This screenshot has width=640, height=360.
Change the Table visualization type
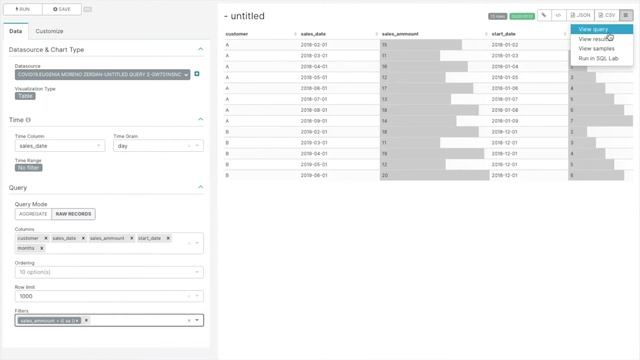point(25,96)
